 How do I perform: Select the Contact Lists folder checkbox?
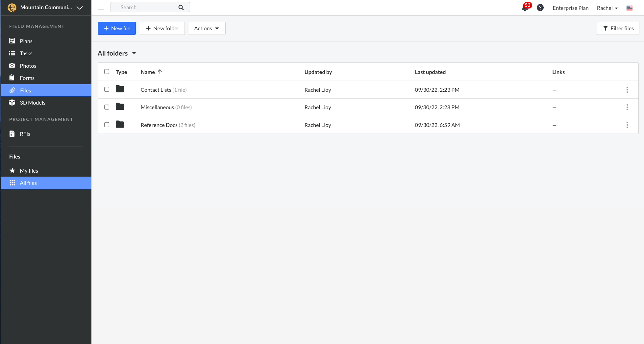click(107, 89)
